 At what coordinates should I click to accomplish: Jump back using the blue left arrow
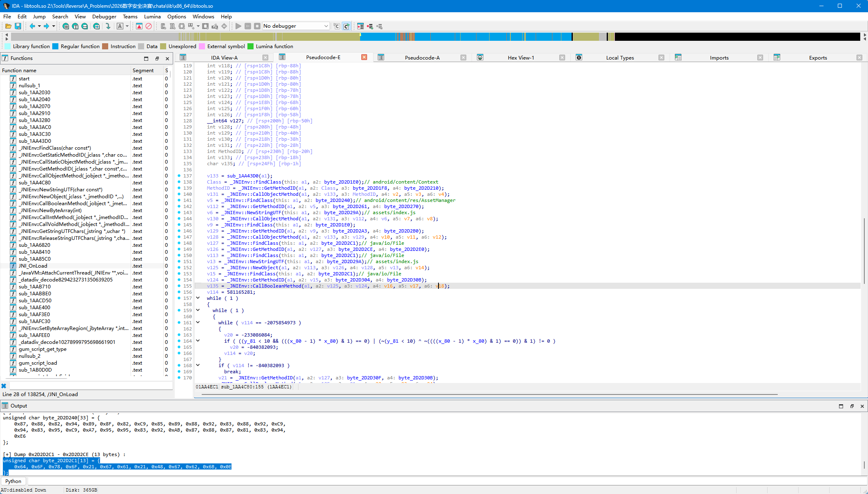[x=32, y=26]
